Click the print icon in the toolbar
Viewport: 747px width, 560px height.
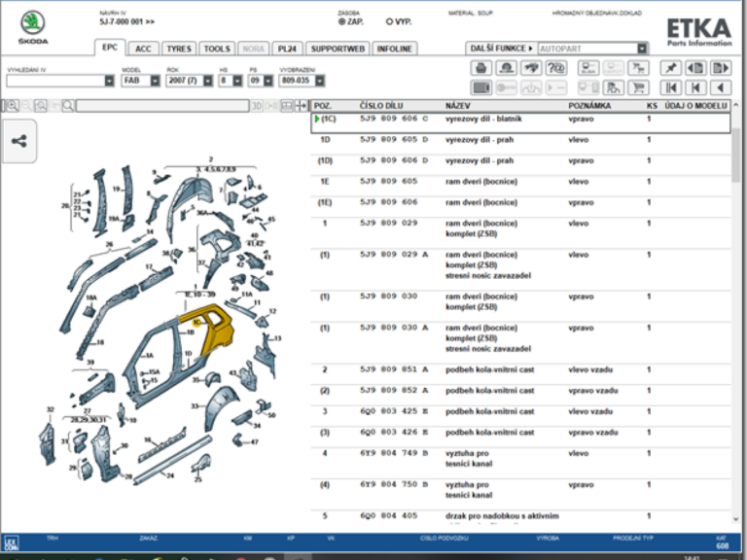[480, 68]
